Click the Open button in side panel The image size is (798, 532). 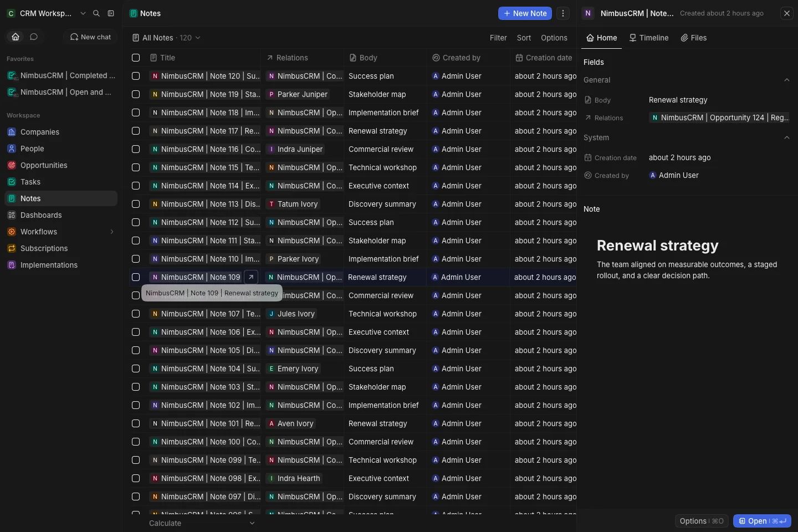[762, 521]
